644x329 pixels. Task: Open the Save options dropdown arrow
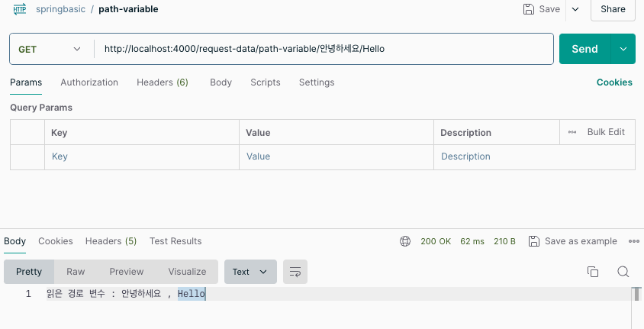tap(575, 9)
